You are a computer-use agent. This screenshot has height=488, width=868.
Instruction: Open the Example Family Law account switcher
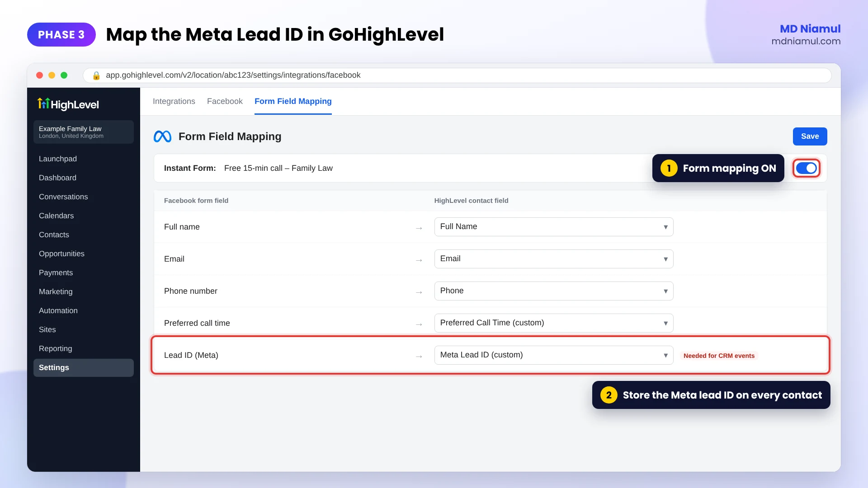tap(84, 132)
